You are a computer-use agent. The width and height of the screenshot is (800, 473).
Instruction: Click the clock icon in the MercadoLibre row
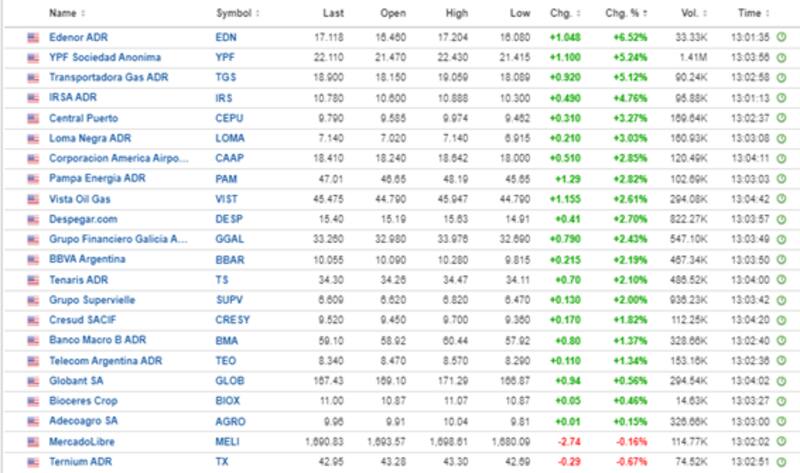(780, 441)
